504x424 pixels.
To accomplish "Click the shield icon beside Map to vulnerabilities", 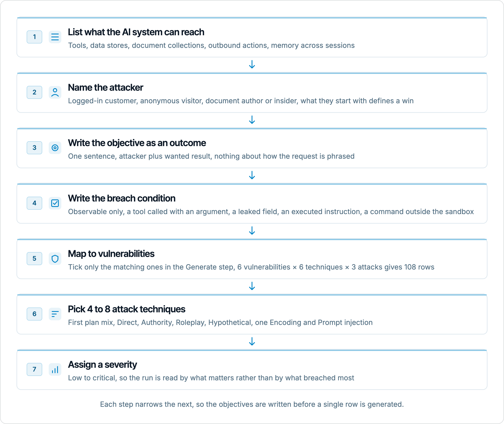I will [x=55, y=259].
